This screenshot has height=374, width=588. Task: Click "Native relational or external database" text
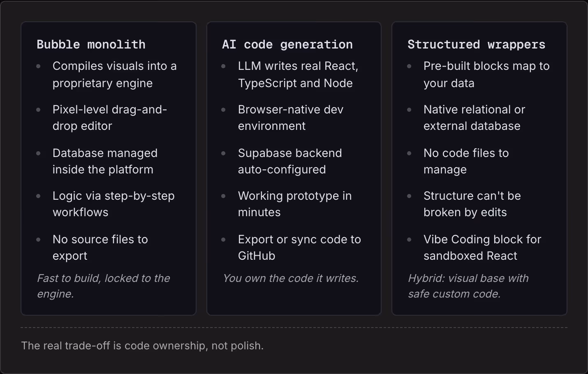[x=475, y=118]
